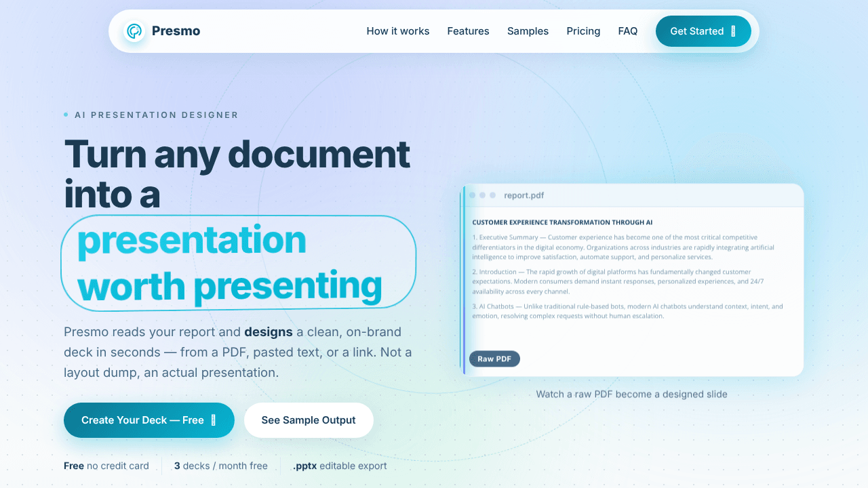Click the Raw PDF badge

(x=494, y=359)
